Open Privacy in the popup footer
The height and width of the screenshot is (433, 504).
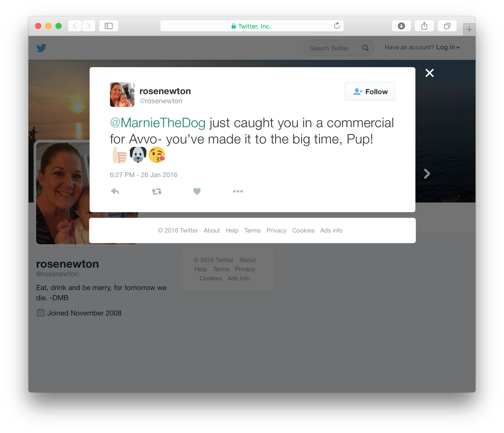tap(276, 230)
